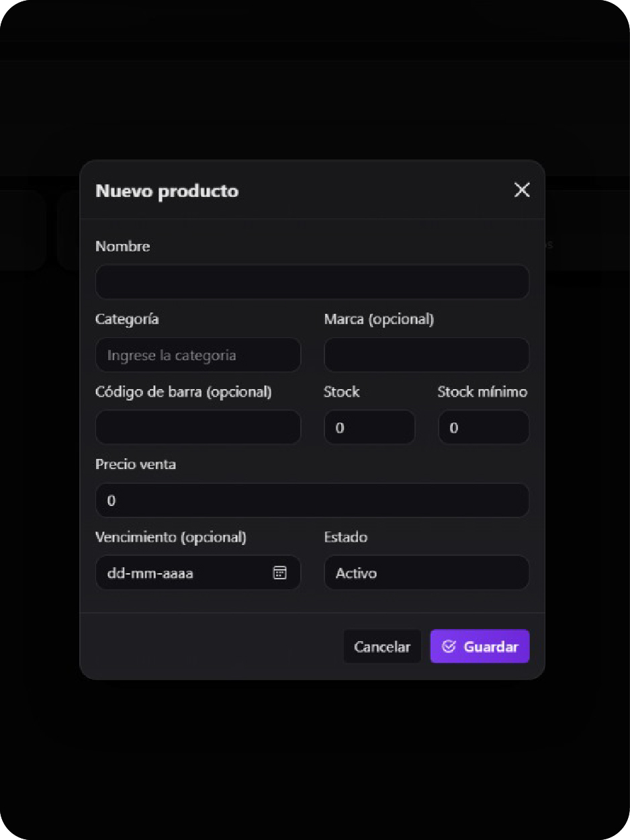Select the Precio venta input showing 0
This screenshot has width=630, height=840.
[312, 500]
